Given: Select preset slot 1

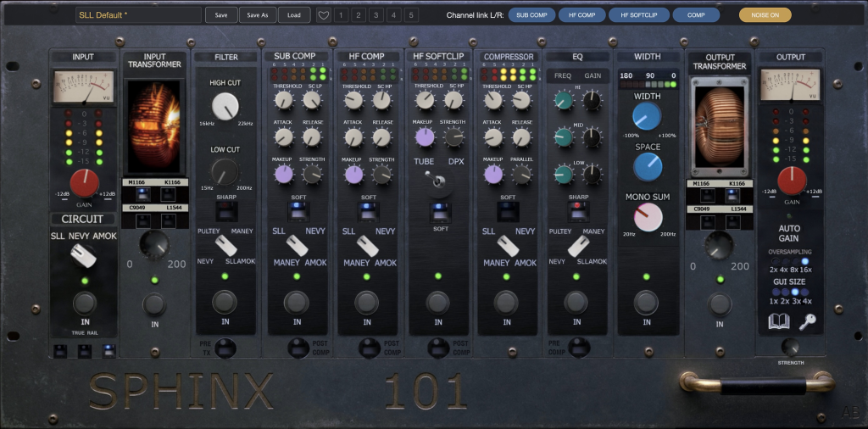Looking at the screenshot, I should coord(341,15).
